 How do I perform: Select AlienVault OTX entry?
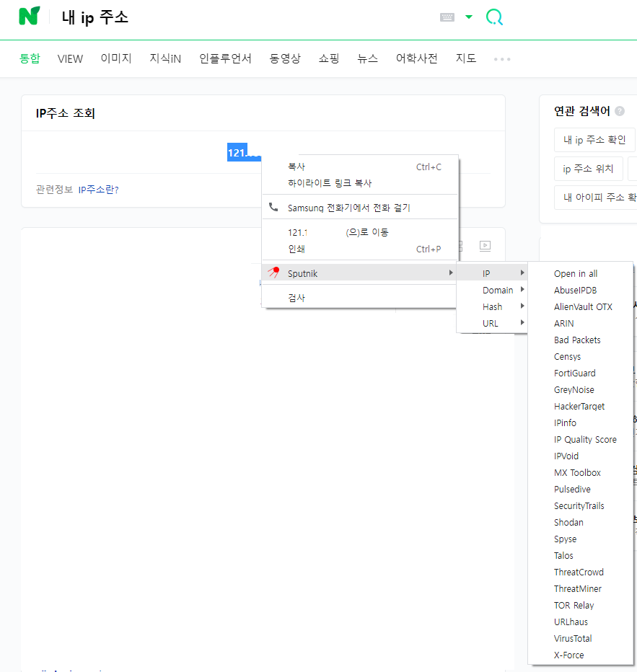coord(581,307)
